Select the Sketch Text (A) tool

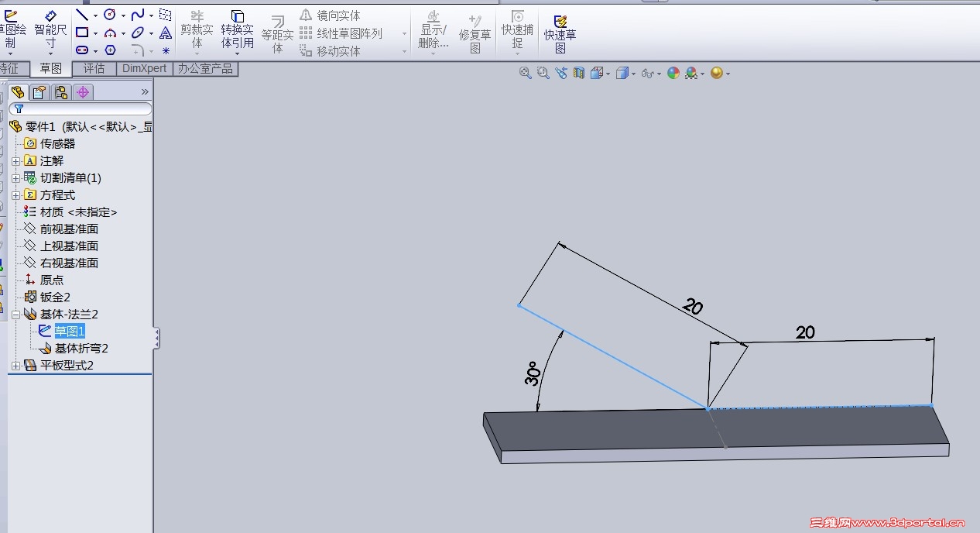coord(165,33)
